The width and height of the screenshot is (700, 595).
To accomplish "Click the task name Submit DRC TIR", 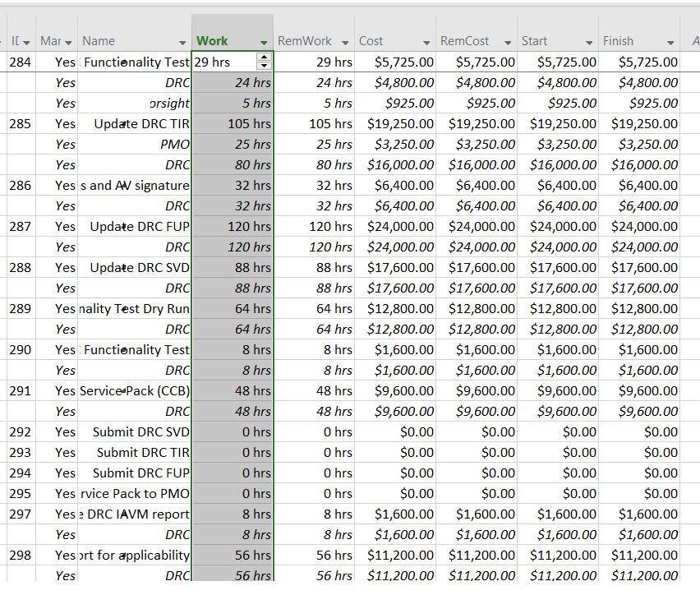I will [x=143, y=452].
